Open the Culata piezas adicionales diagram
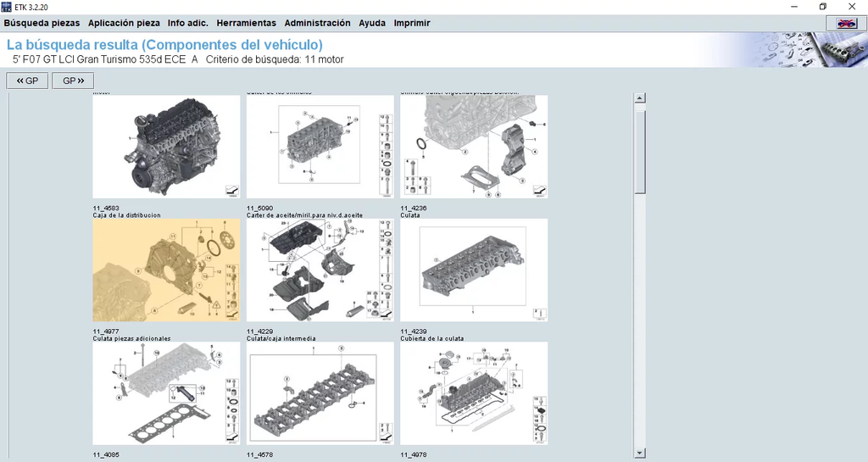The height and width of the screenshot is (462, 868). (x=166, y=393)
